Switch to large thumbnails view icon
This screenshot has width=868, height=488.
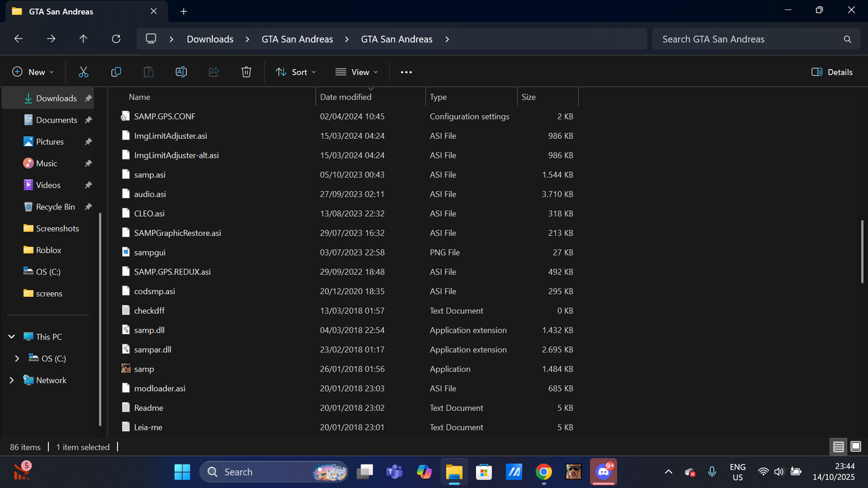click(856, 447)
